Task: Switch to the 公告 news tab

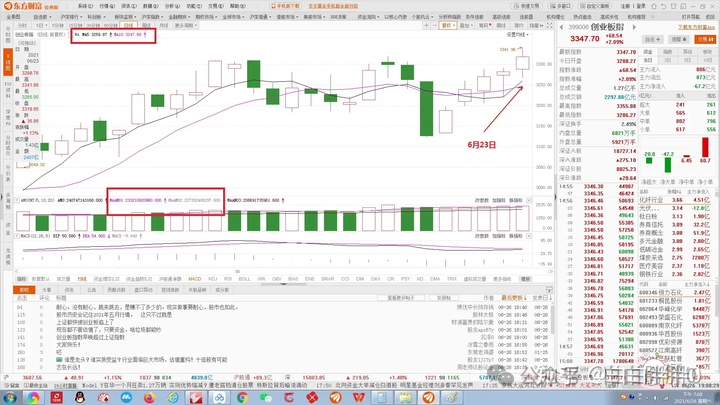Action: (x=92, y=290)
